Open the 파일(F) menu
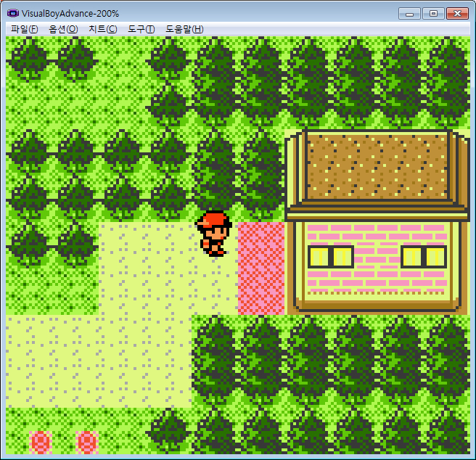Viewport: 476px width, 460px height. 24,29
